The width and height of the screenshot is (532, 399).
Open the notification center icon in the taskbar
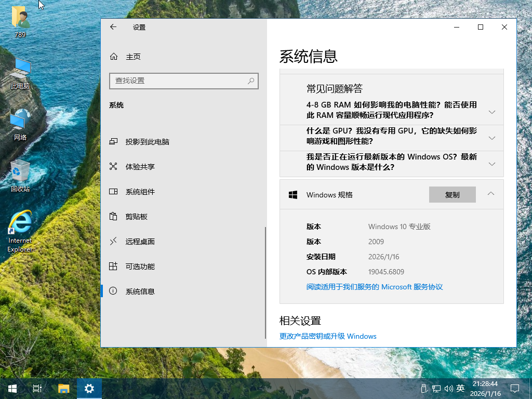(x=514, y=388)
